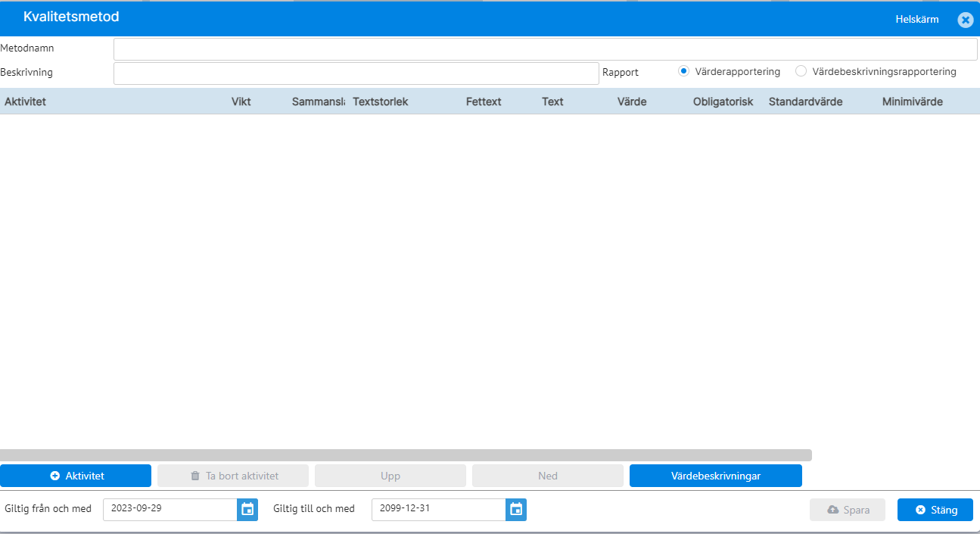Click the Textstorlek column header
Viewport: 980px width, 534px height.
click(381, 101)
